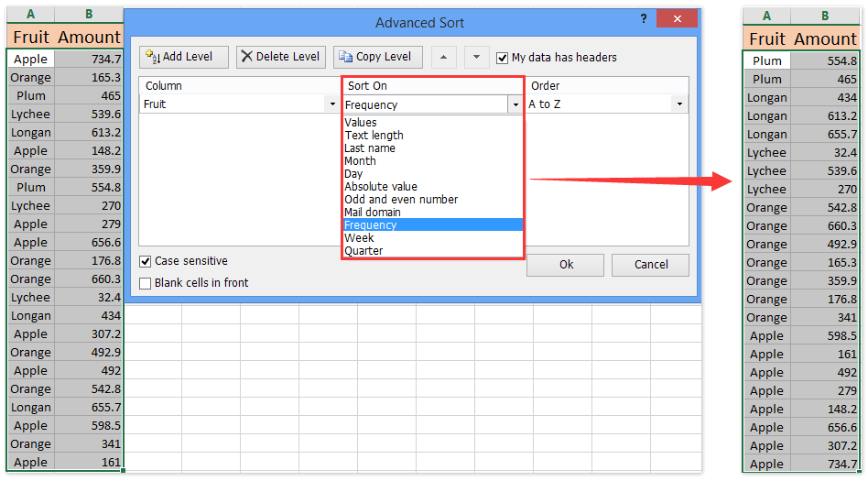This screenshot has height=481, width=868.
Task: Collapse the Sort On dropdown arrow
Action: click(515, 104)
